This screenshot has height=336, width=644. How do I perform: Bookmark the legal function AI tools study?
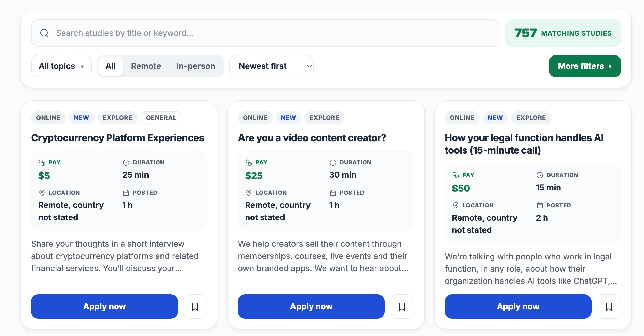coord(609,306)
